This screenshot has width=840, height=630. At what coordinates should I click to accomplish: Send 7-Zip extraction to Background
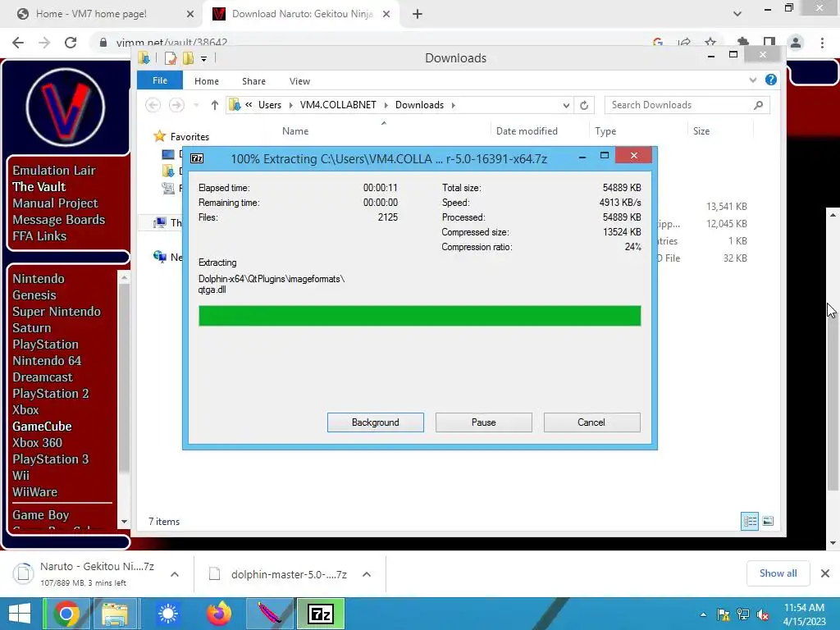pos(375,422)
